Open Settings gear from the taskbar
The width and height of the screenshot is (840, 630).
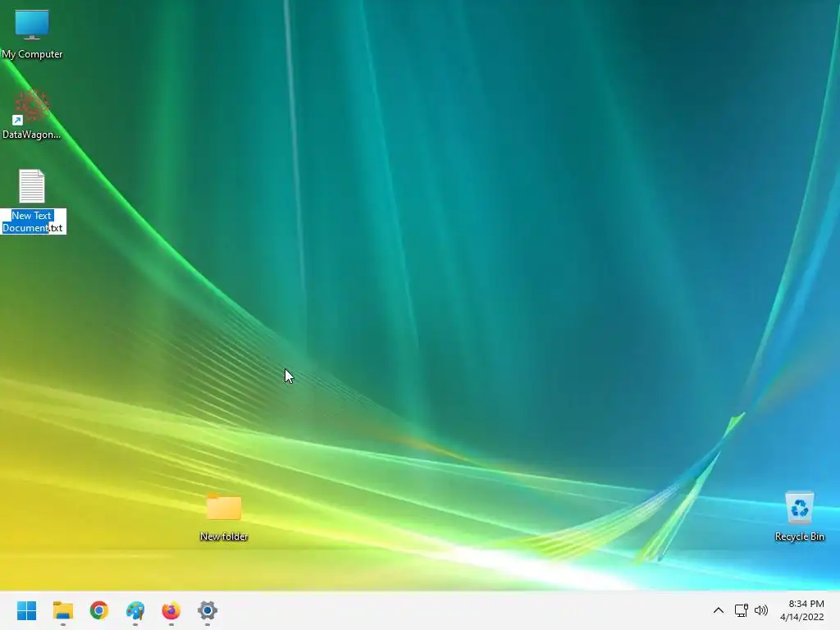(x=208, y=610)
